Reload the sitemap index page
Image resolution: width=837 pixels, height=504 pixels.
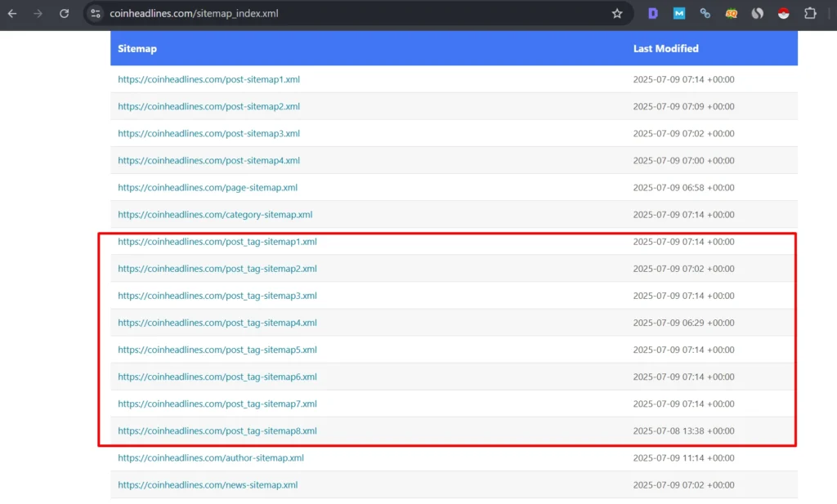64,13
